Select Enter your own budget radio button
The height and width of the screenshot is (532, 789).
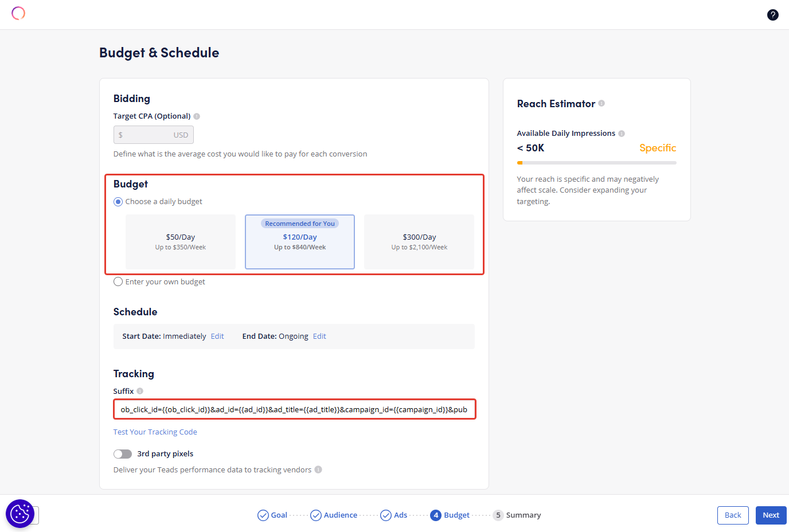(118, 281)
